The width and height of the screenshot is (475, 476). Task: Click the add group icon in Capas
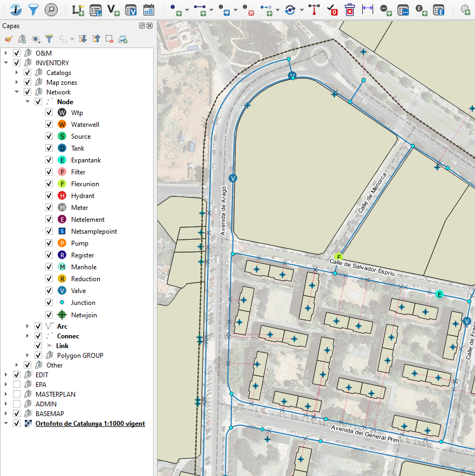(22, 39)
